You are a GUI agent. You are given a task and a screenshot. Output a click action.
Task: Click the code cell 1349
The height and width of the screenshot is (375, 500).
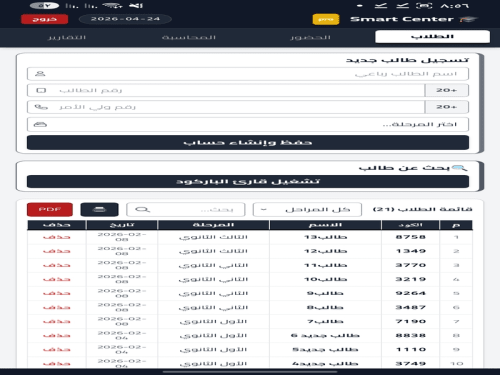pos(411,251)
